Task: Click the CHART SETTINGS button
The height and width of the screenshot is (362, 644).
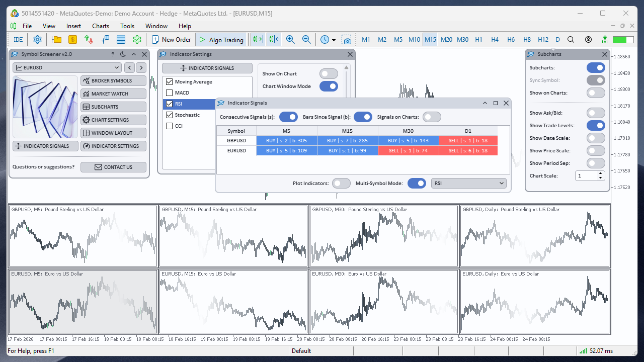Action: (113, 120)
